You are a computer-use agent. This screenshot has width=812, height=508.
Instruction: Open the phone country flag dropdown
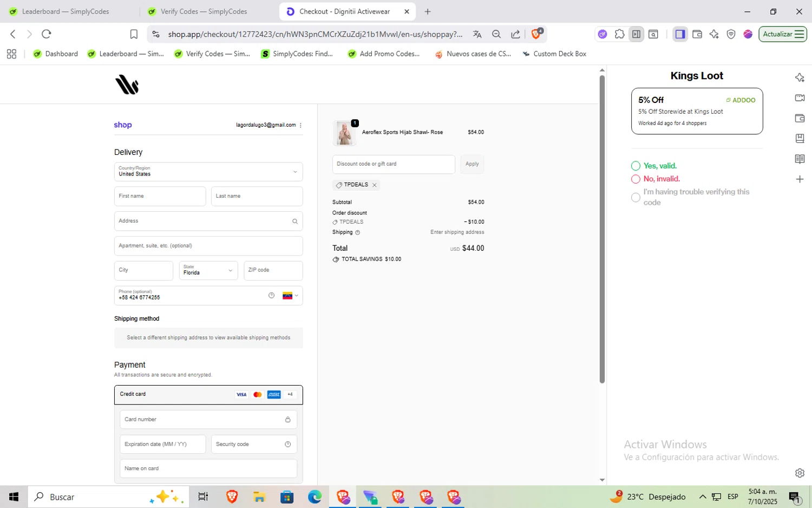point(291,296)
